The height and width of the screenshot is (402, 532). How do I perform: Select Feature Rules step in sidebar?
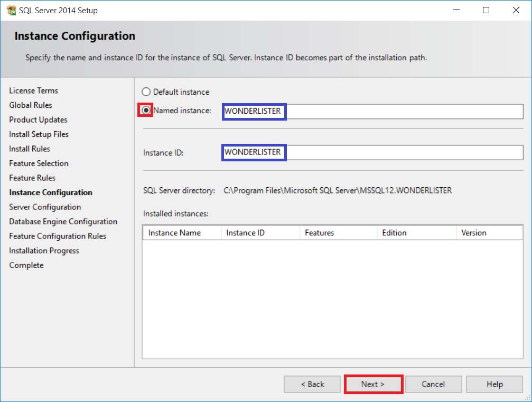tap(32, 178)
